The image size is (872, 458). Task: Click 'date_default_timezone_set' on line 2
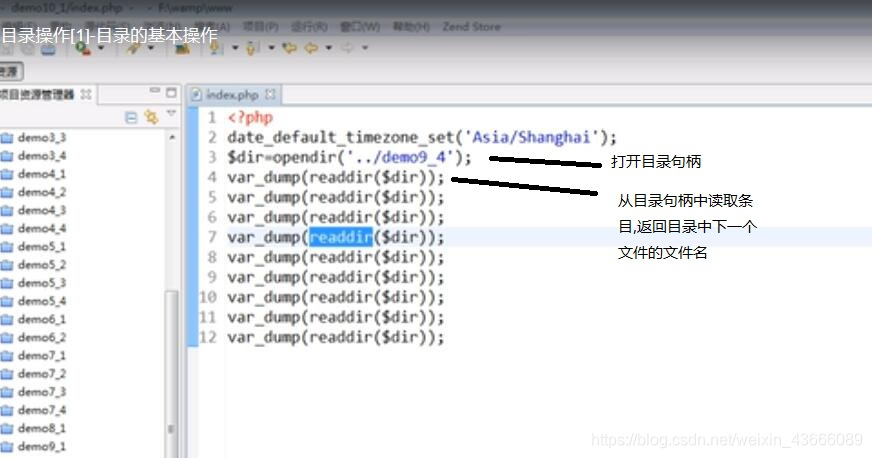[x=340, y=137]
